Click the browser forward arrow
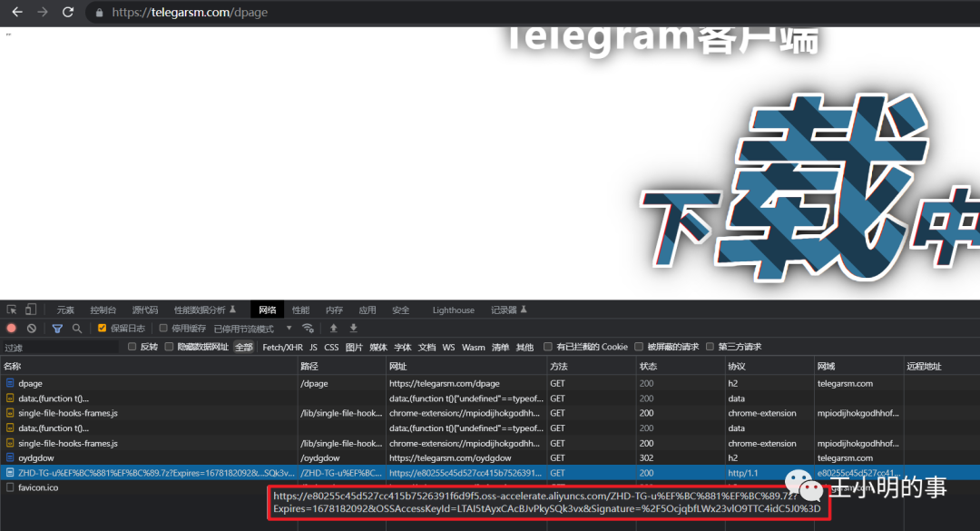The width and height of the screenshot is (980, 531). click(43, 12)
